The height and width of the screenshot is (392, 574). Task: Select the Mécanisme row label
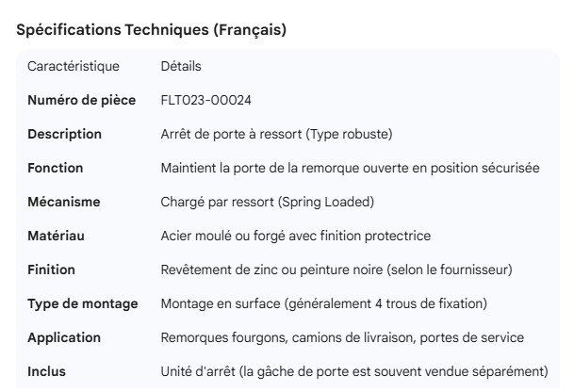(x=64, y=202)
